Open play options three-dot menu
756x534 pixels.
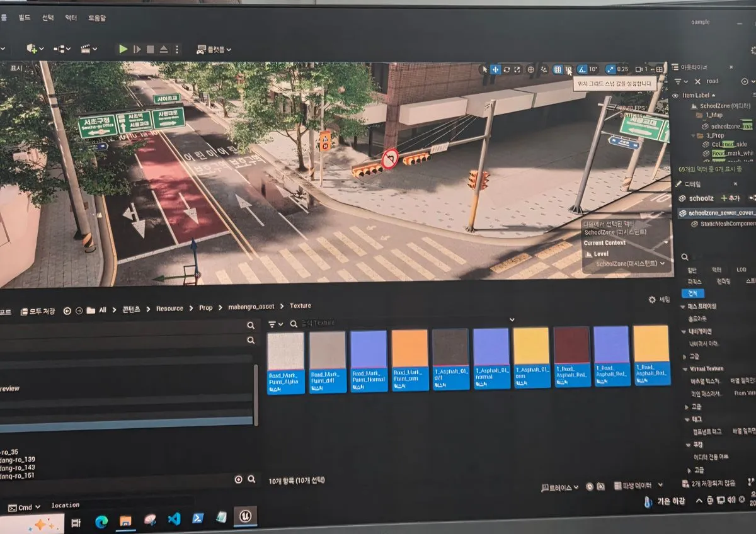(x=176, y=49)
